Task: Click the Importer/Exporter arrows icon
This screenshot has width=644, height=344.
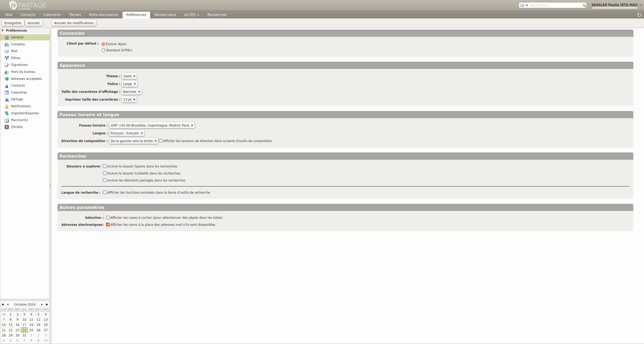Action: click(7, 113)
